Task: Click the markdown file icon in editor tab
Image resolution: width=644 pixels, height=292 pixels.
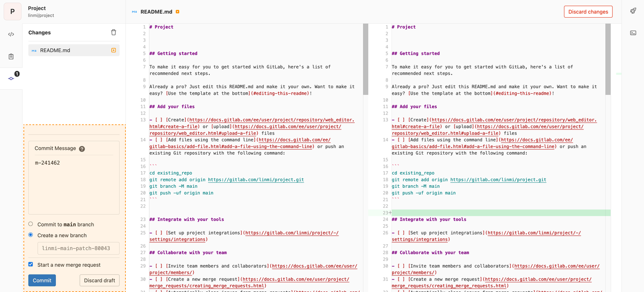Action: tap(134, 12)
